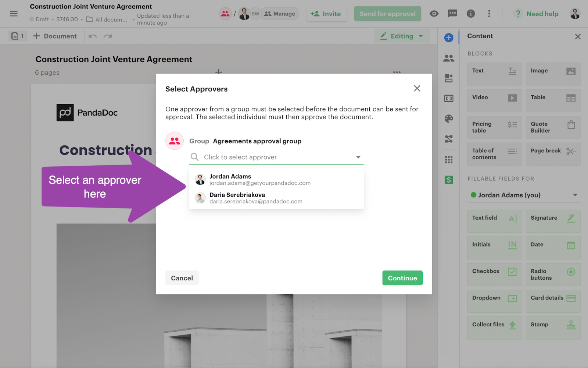Viewport: 588px width, 368px height.
Task: Open the Jordan Adams (you) recipient dropdown
Action: pyautogui.click(x=524, y=195)
